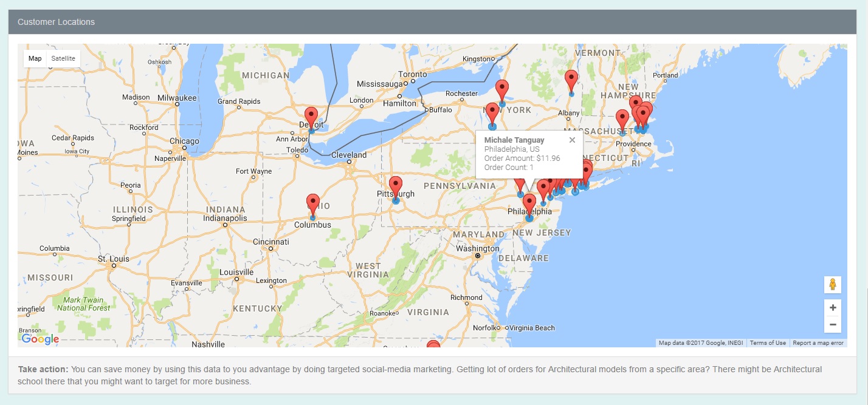This screenshot has height=405, width=868.
Task: Click the Michale Tanguay name in popup
Action: pos(514,140)
